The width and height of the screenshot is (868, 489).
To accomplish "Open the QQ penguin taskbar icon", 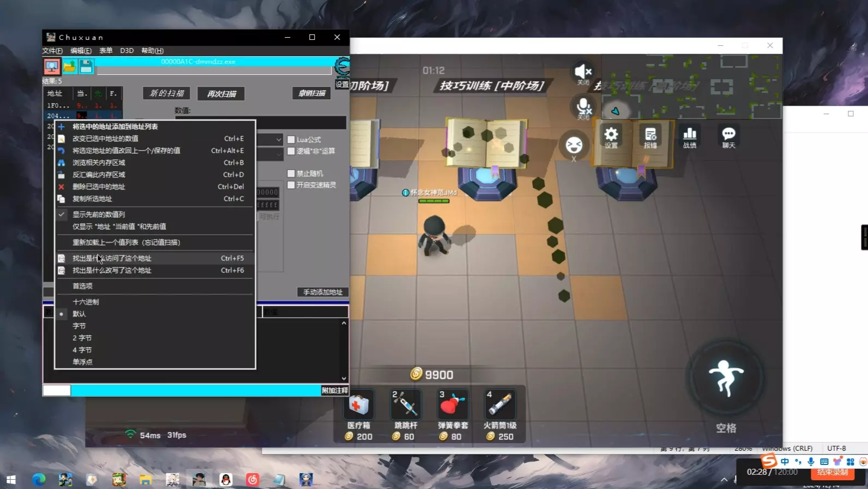I will [x=226, y=480].
